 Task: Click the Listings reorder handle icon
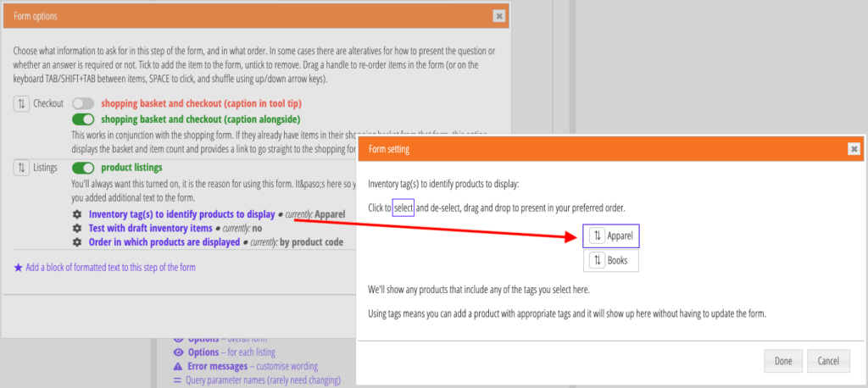tap(21, 168)
